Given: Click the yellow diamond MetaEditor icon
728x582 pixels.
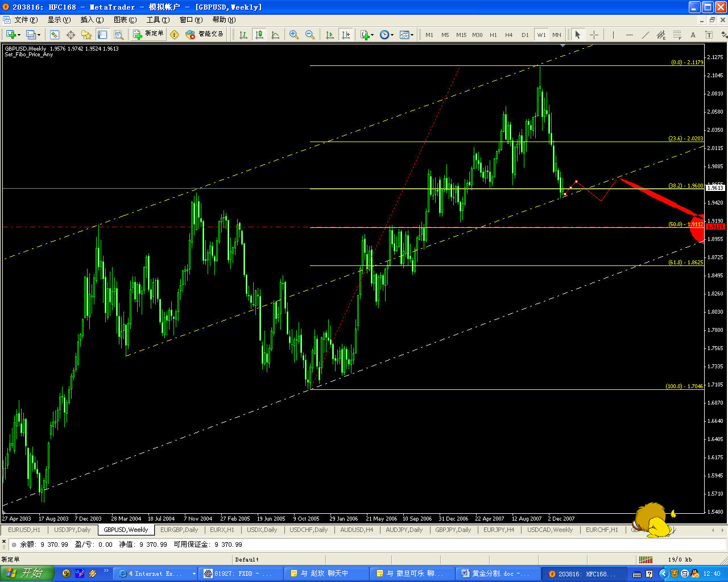Looking at the screenshot, I should point(175,35).
